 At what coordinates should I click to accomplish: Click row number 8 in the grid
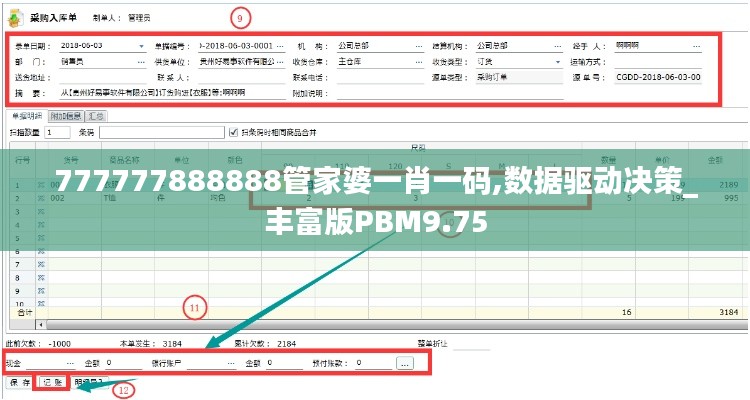[18, 278]
